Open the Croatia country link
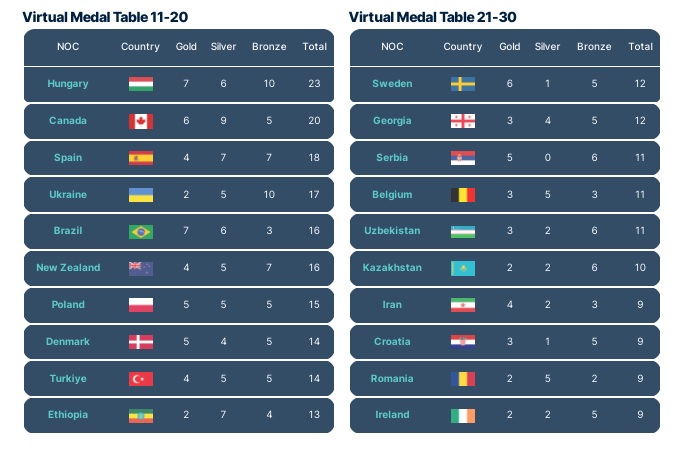Screen dimensions: 676x452 pos(392,341)
